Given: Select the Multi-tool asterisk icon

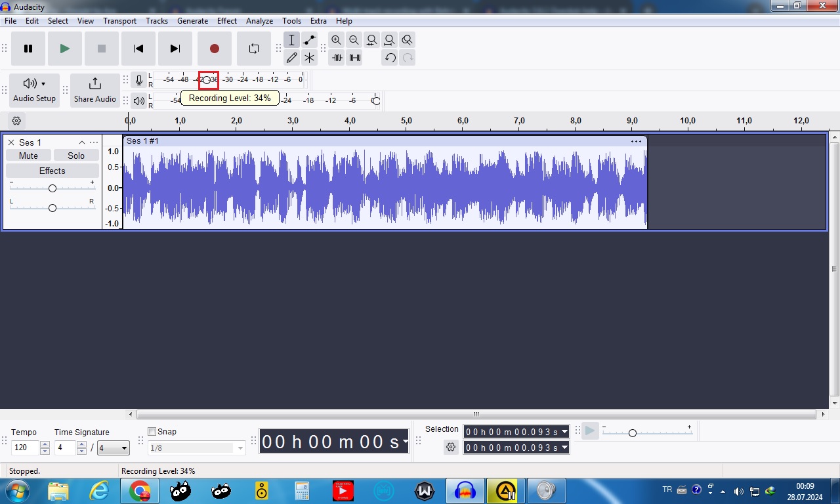Looking at the screenshot, I should tap(309, 58).
